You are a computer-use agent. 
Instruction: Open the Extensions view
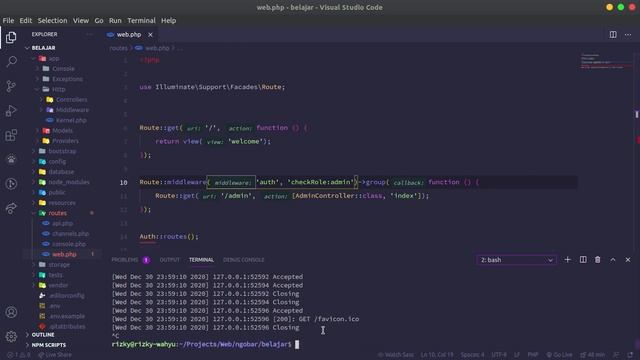point(11,135)
